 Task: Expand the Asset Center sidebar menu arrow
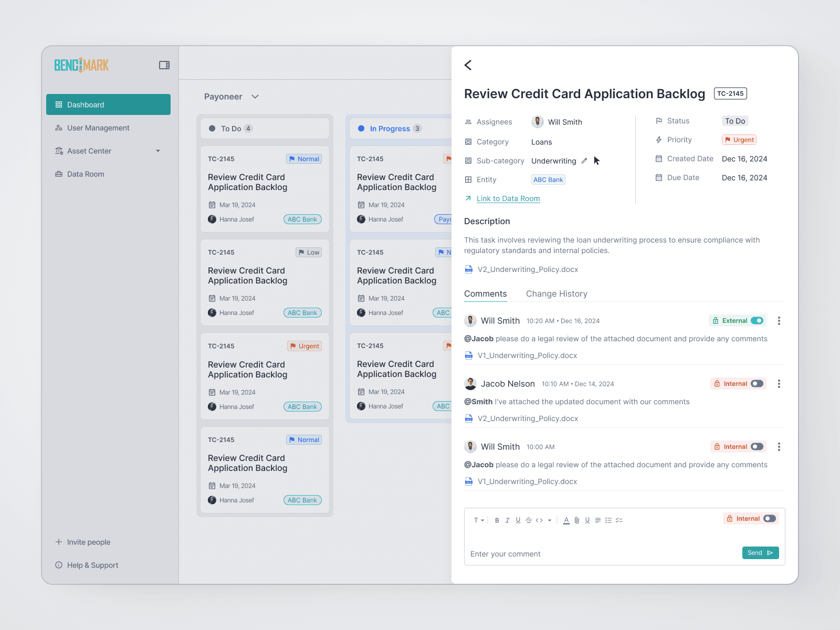point(158,151)
